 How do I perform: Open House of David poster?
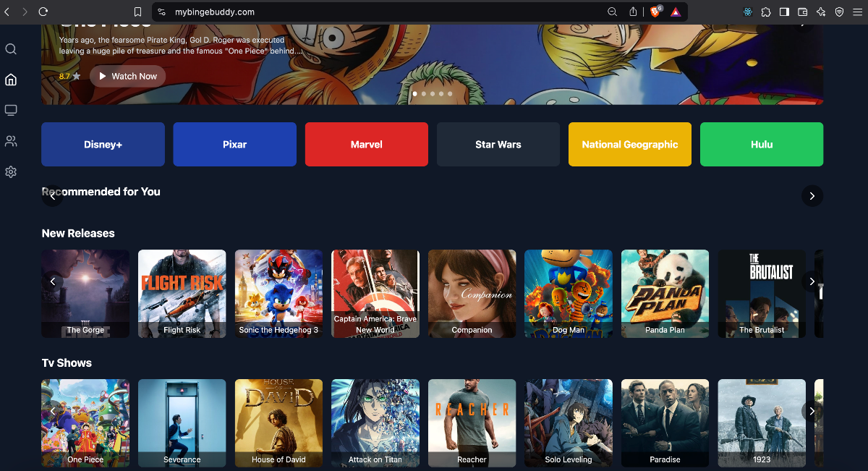point(278,423)
